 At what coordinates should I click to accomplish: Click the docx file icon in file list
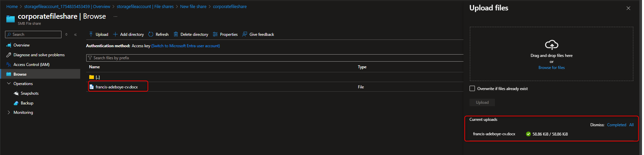click(92, 87)
